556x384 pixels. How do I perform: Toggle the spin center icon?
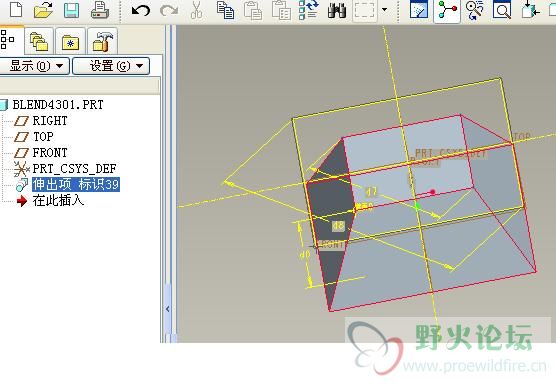pos(447,11)
